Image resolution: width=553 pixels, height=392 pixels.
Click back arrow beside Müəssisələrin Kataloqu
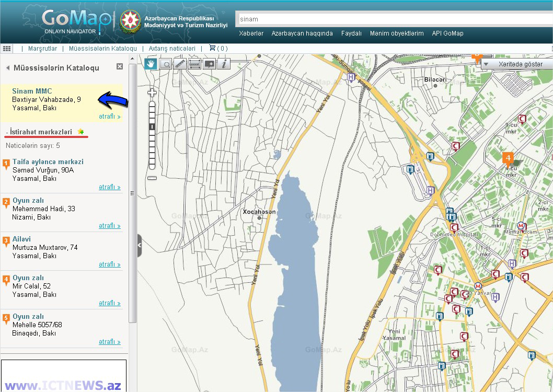[8, 68]
